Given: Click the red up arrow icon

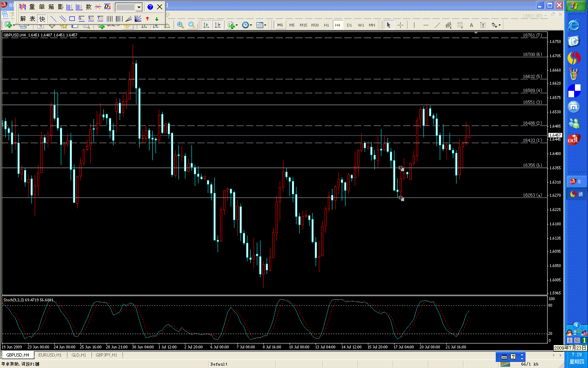Looking at the screenshot, I should 147,19.
